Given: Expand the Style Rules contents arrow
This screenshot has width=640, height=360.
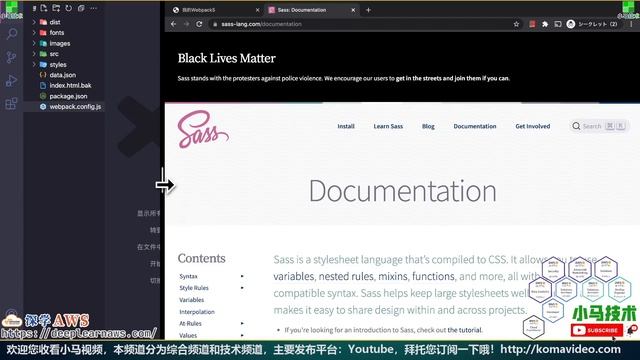Looking at the screenshot, I should [242, 288].
